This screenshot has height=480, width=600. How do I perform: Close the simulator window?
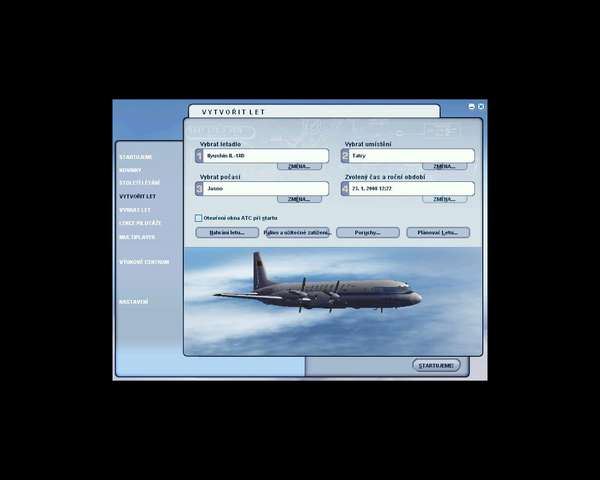click(x=481, y=106)
